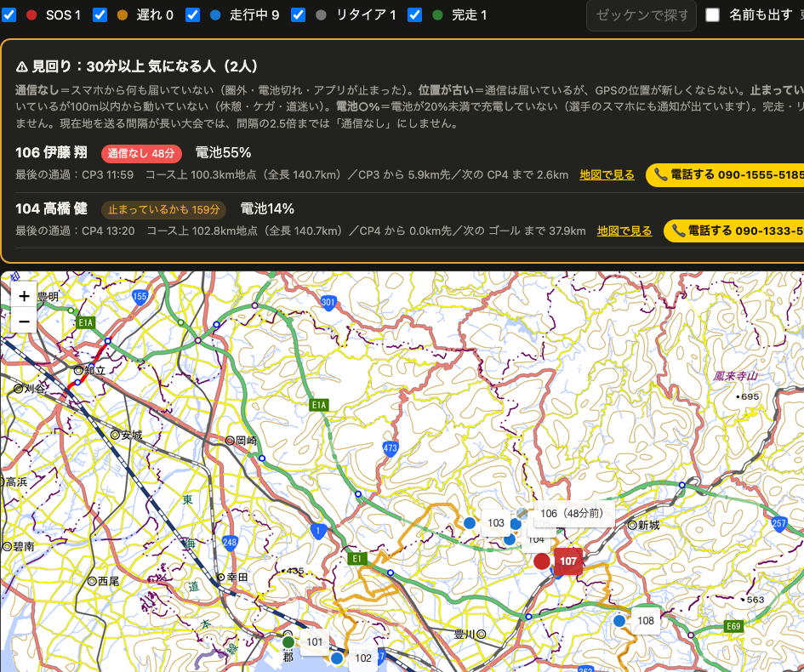Click the 最後の通過：CP4 13:20 text
The image size is (804, 672).
pos(75,231)
